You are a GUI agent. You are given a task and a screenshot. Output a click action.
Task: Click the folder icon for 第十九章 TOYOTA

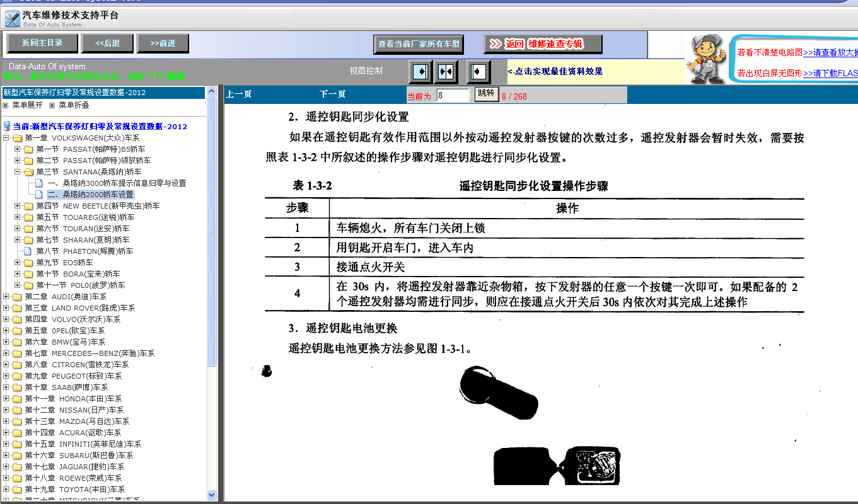tap(18, 490)
